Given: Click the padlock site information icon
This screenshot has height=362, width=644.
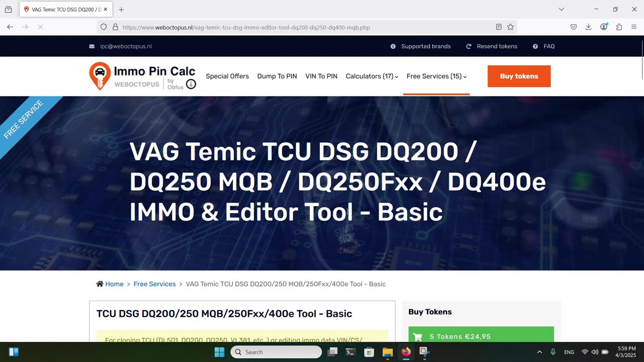Looking at the screenshot, I should click(115, 27).
